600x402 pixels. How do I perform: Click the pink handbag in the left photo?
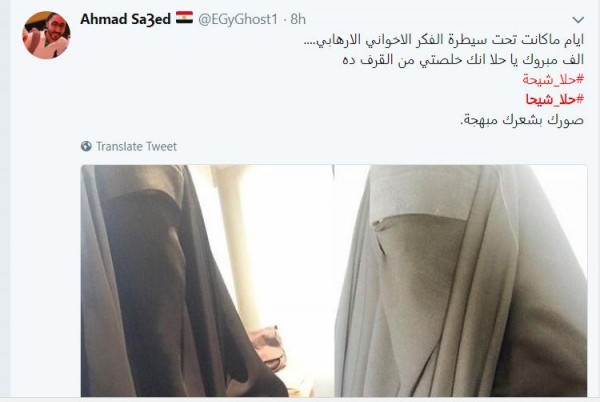267,348
